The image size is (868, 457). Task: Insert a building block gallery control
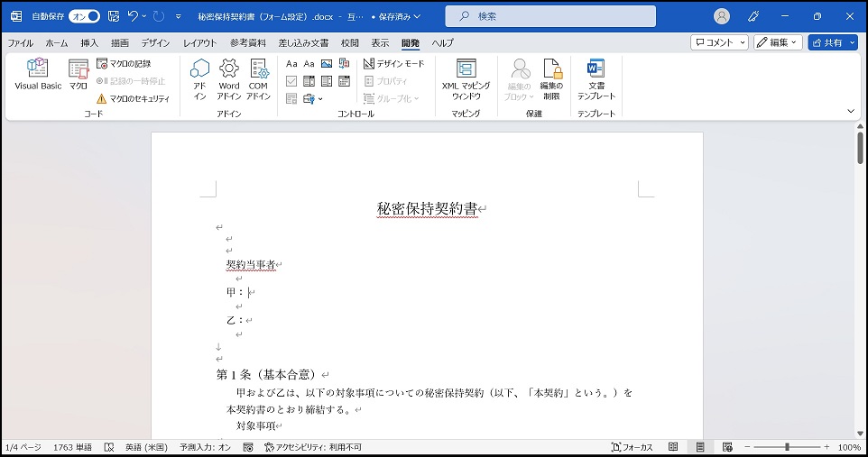tap(345, 64)
